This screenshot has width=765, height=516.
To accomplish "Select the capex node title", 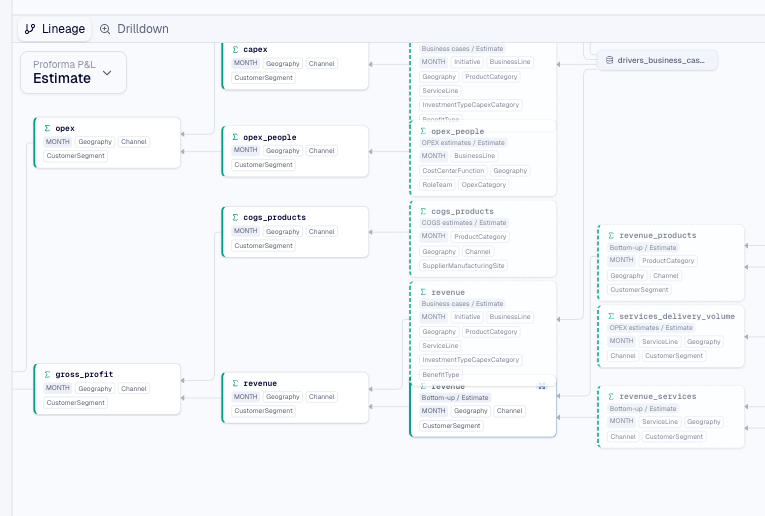I will (x=255, y=49).
